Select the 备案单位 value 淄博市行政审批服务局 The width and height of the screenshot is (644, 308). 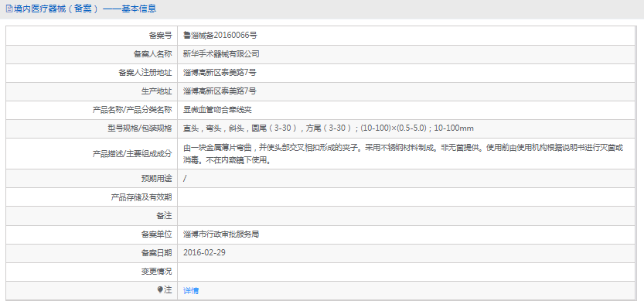point(221,234)
